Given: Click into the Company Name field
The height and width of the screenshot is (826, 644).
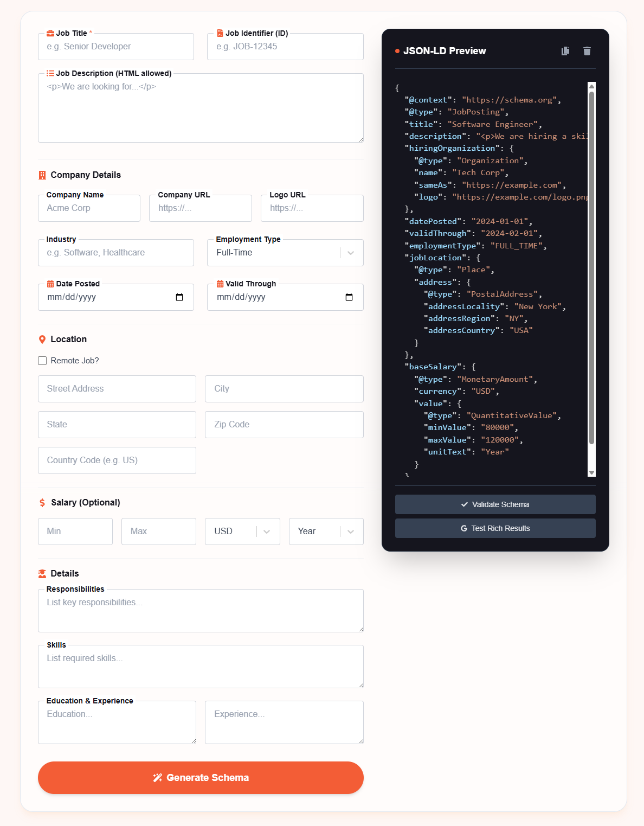Looking at the screenshot, I should 89,208.
